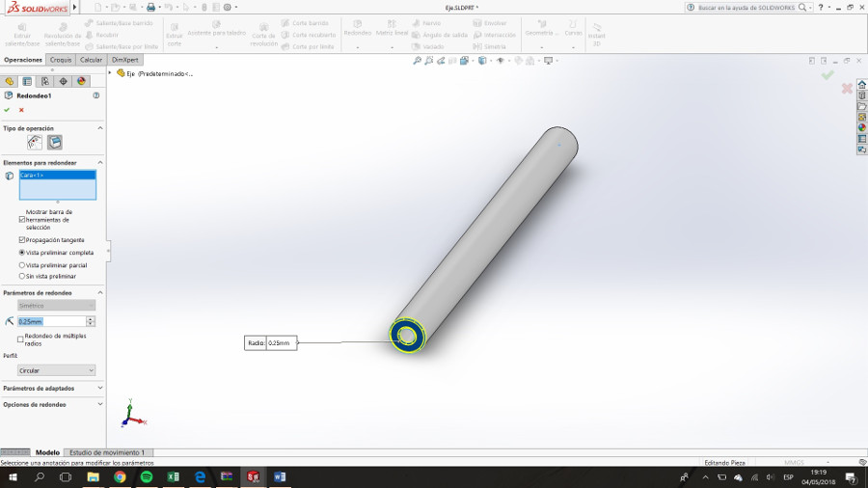Open the Redondeo dropdown arrow in ribbon
Viewport: 868px width, 488px height.
click(x=358, y=47)
